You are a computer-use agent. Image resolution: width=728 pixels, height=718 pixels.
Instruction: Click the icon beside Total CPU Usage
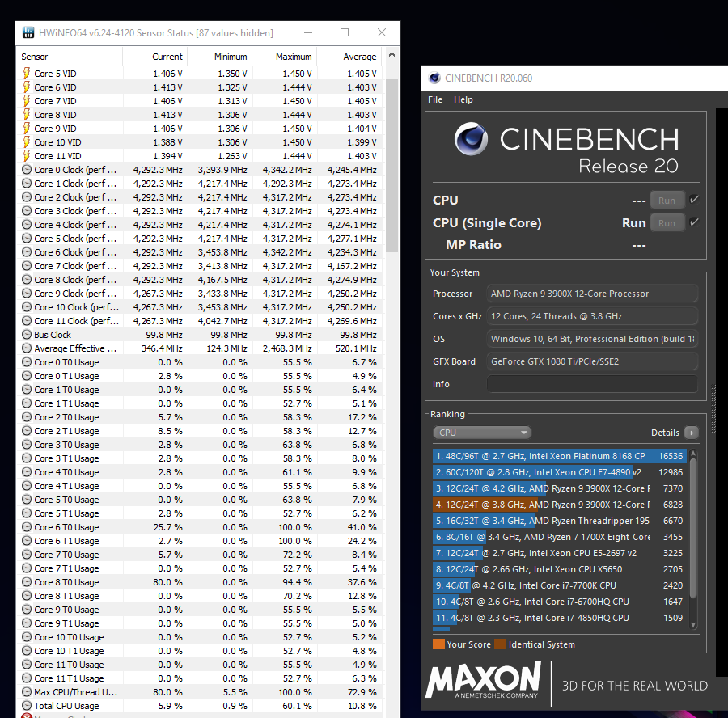point(27,706)
